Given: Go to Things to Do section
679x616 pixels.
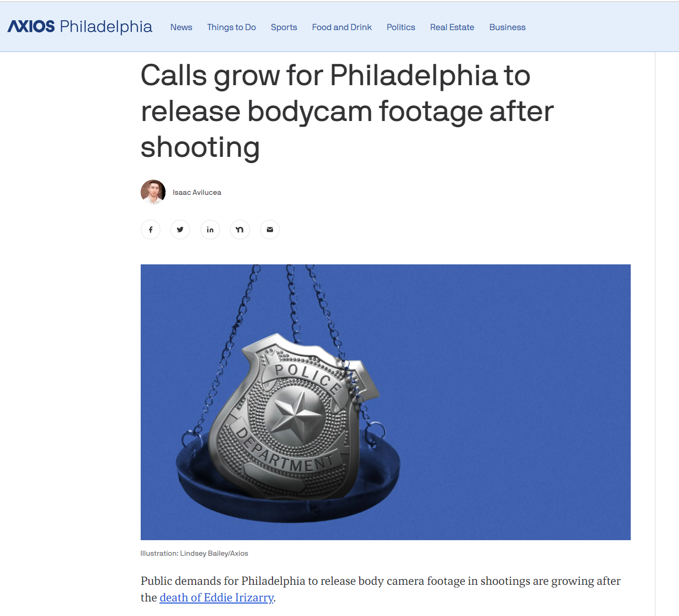Looking at the screenshot, I should pos(232,27).
